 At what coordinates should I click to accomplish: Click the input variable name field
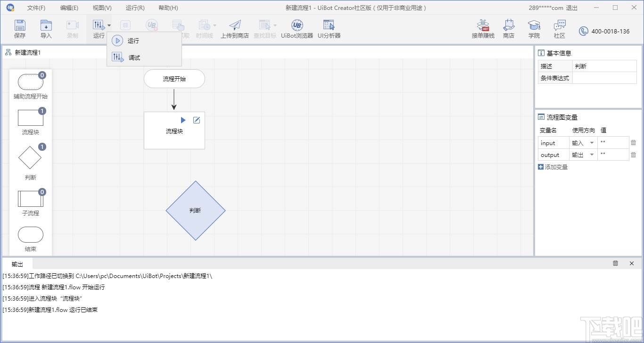coord(553,143)
